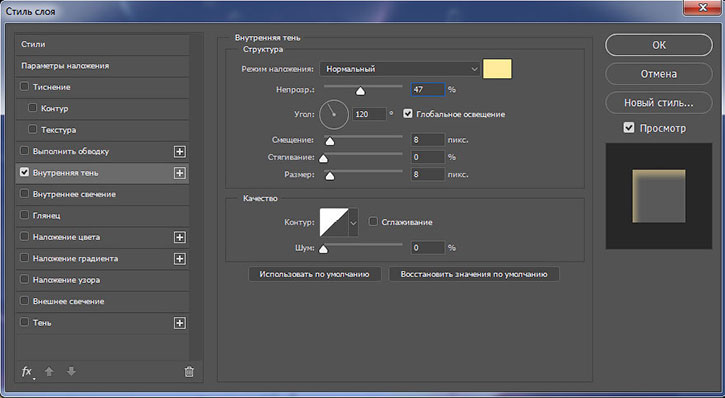Select Параметры наложения section
This screenshot has width=725, height=398.
pos(103,66)
